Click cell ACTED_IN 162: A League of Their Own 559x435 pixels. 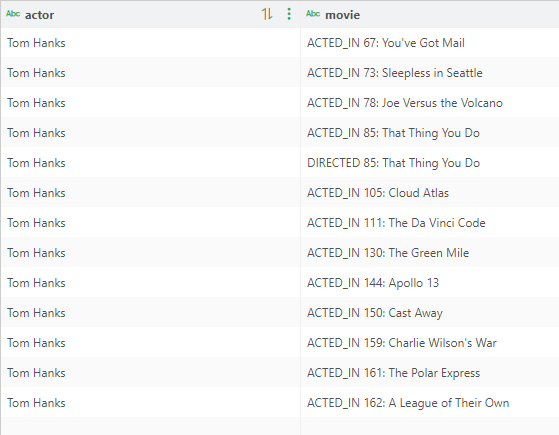click(x=430, y=403)
